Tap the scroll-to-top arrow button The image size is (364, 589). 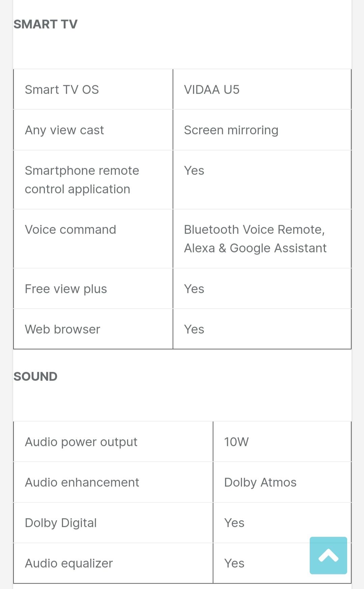coord(328,555)
